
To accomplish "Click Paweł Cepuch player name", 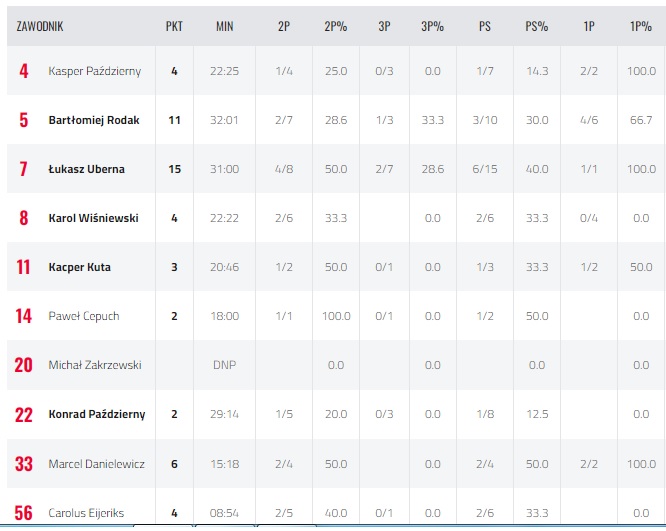I will click(84, 316).
